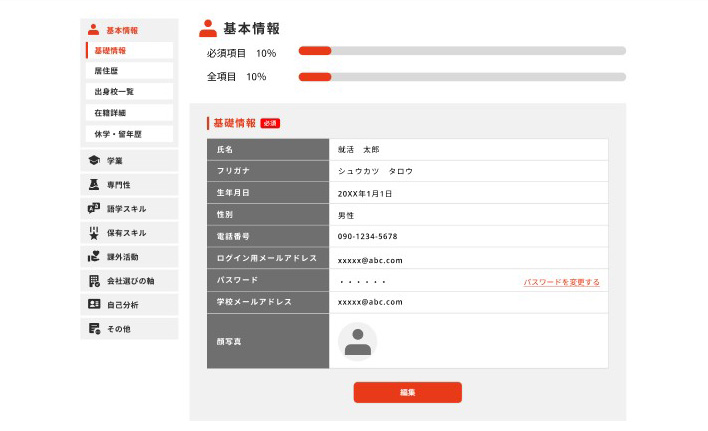
Task: Click the 語学スキル speech bubble icon
Action: coord(94,209)
